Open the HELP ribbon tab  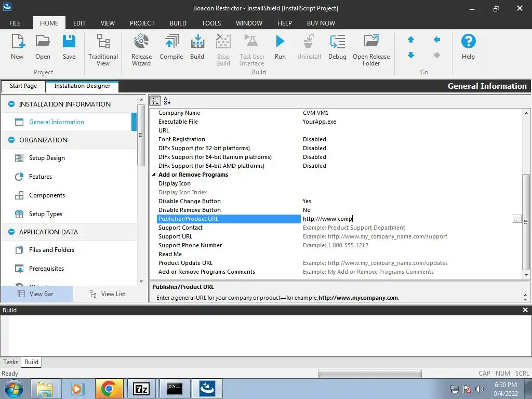[284, 23]
